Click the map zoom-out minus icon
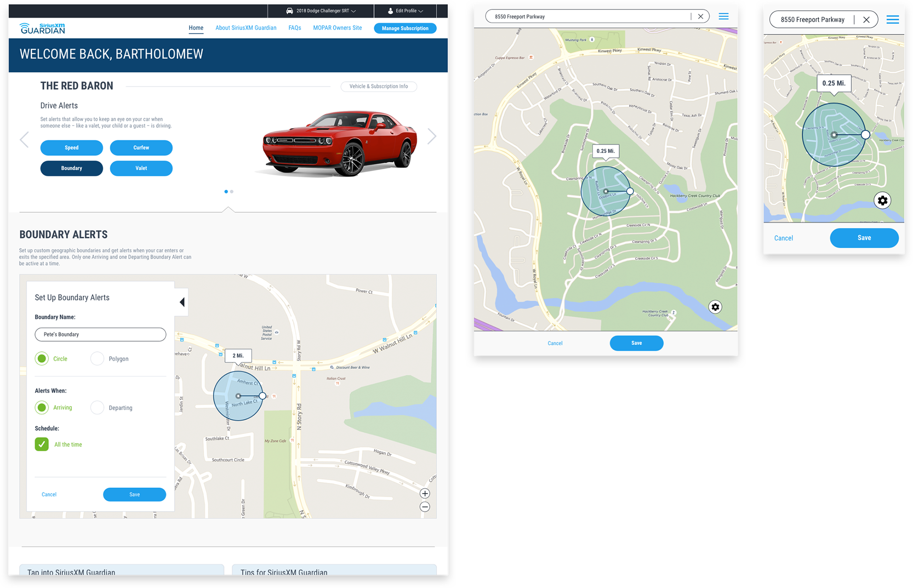This screenshot has width=913, height=588. 425,507
